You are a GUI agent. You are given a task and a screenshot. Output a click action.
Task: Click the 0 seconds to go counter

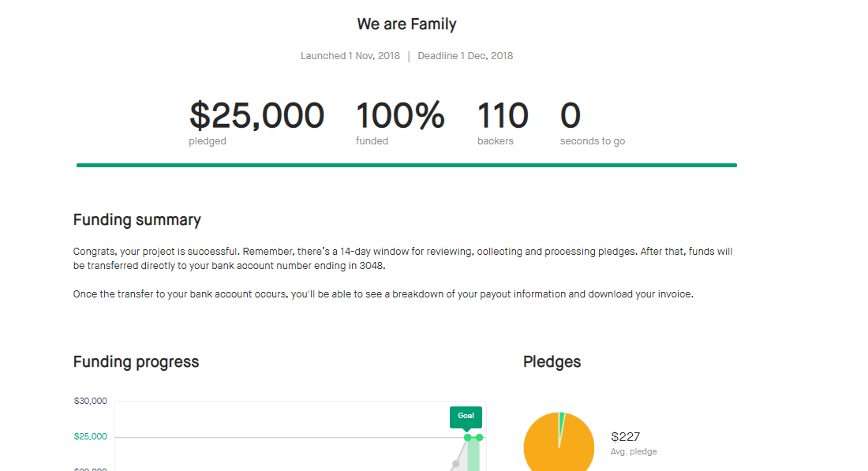(571, 116)
